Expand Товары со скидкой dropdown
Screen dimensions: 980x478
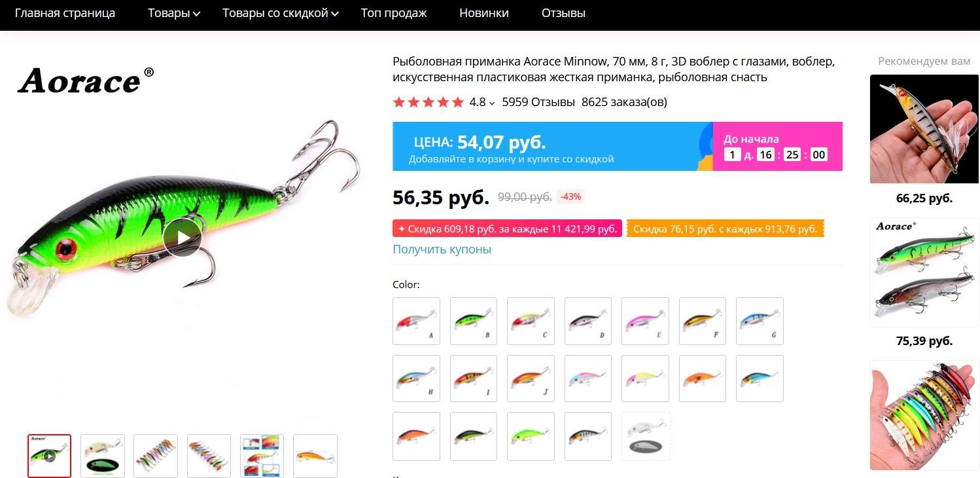coord(281,13)
